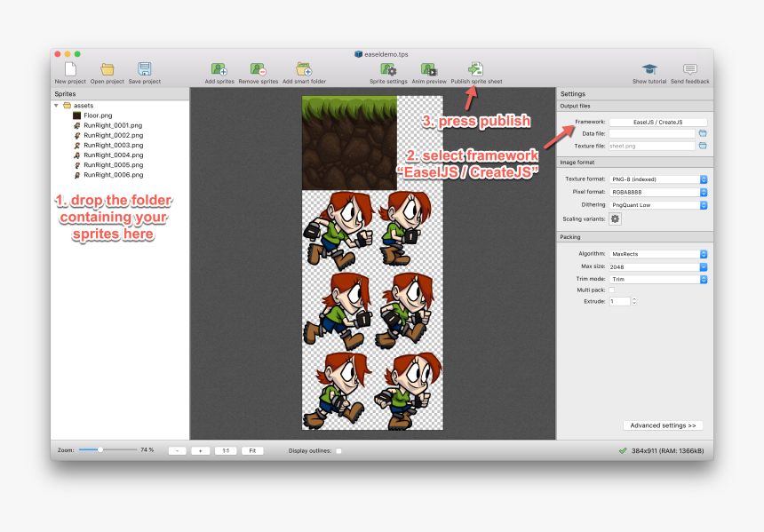Save the project with the floppy icon

click(145, 68)
